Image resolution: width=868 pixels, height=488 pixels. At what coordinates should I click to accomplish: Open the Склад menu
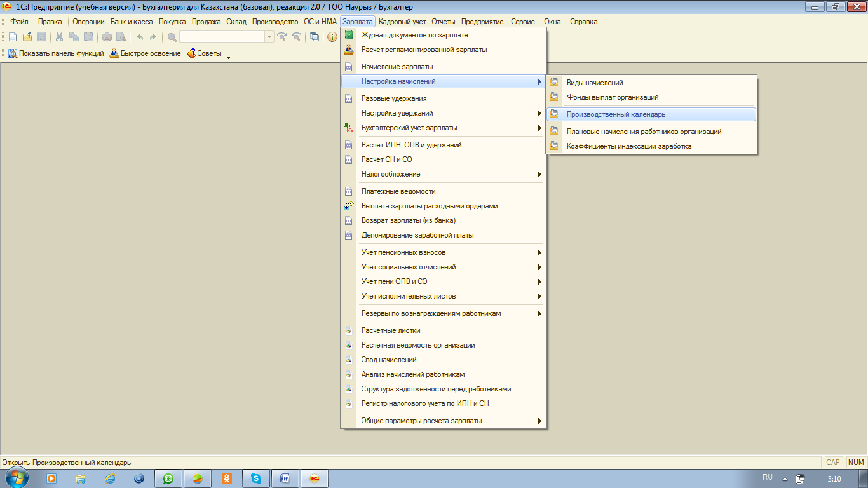236,22
